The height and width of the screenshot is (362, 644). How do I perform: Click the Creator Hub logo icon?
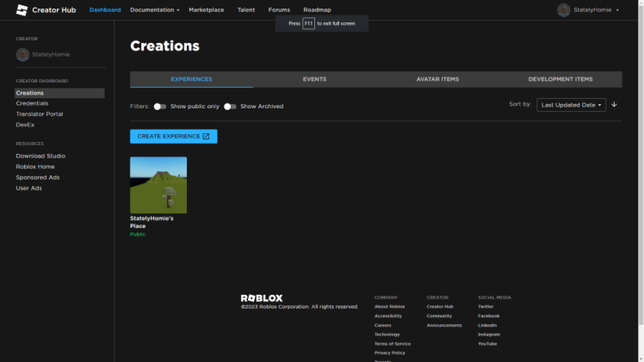click(22, 9)
